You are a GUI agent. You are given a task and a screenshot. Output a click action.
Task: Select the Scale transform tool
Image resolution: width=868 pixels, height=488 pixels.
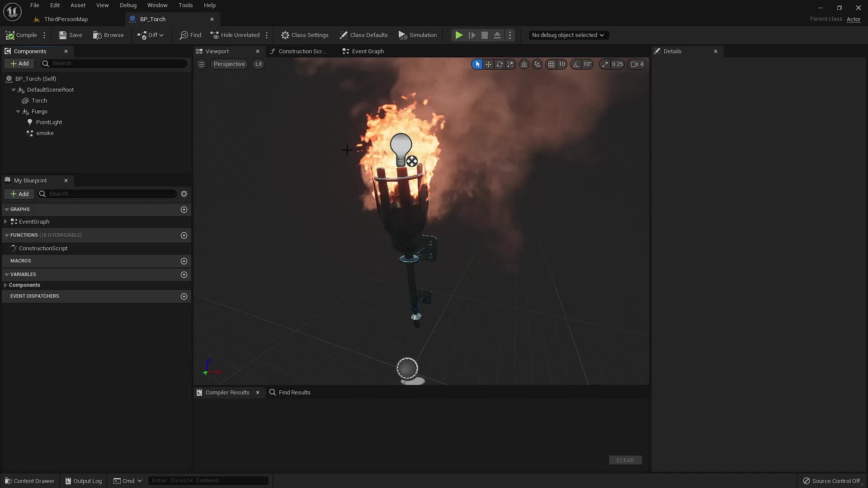[510, 64]
